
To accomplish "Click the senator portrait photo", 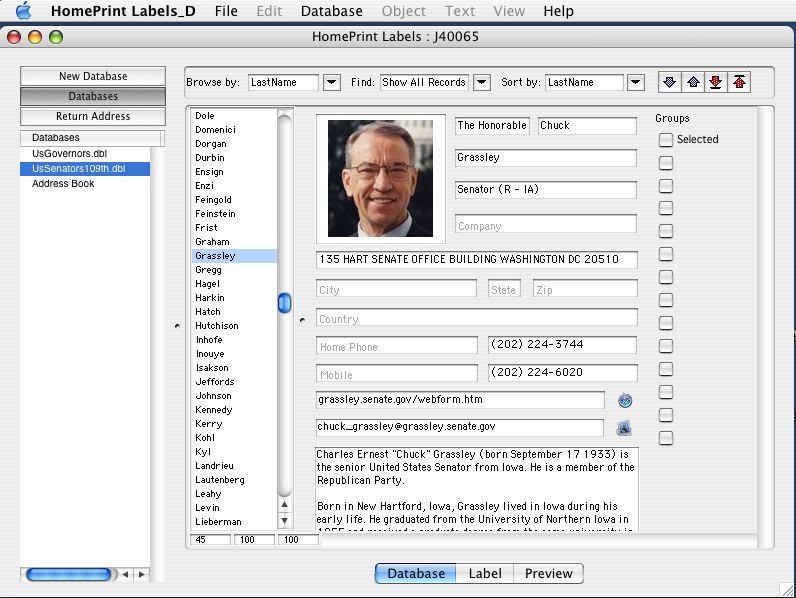I will (380, 179).
